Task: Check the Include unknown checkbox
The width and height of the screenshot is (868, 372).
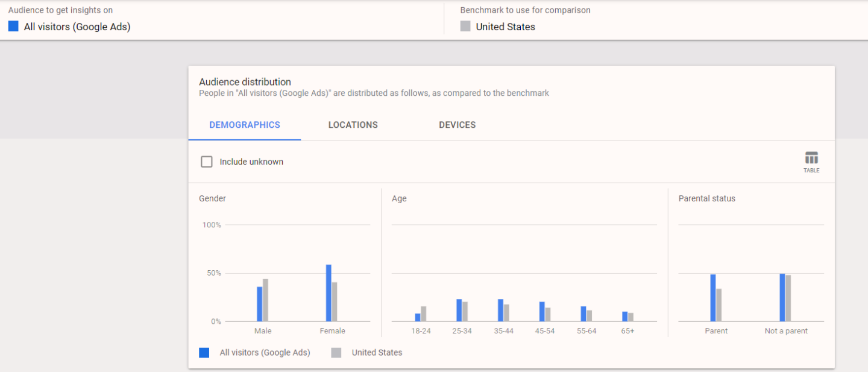Action: click(207, 162)
